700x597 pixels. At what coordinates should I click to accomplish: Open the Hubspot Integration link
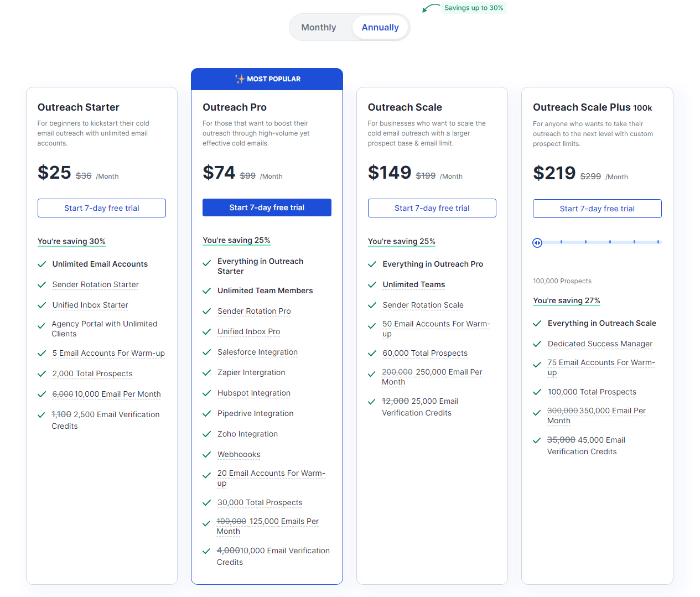coord(253,393)
